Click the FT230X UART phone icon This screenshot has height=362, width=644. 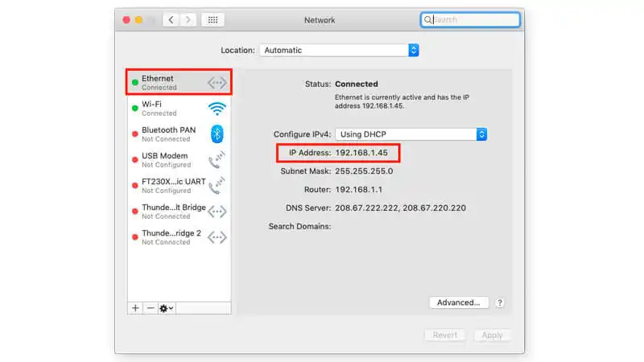tap(217, 186)
